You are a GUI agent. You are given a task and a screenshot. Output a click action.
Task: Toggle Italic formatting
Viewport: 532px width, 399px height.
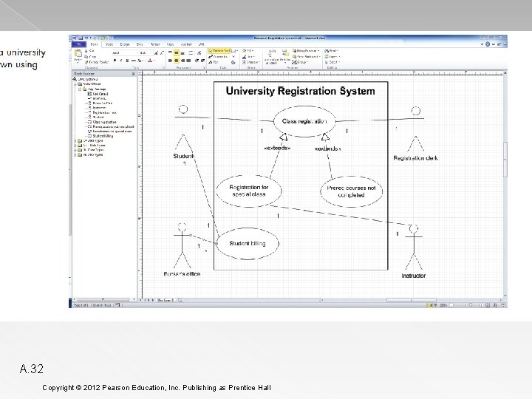[x=121, y=61]
